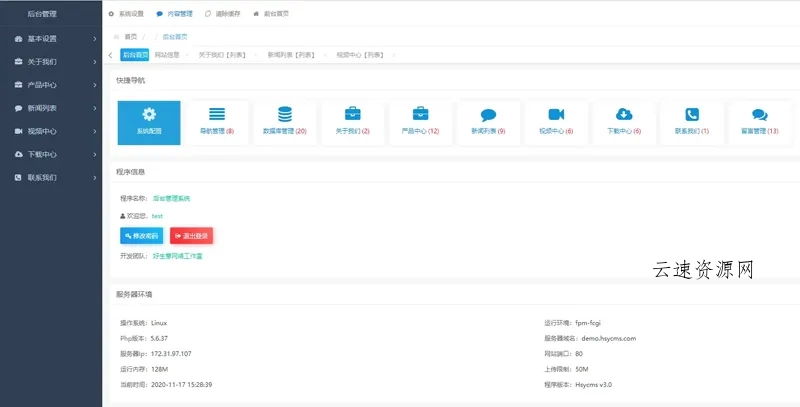This screenshot has height=407, width=800.
Task: Click current time 2020-11-17 15:28:39
Action: coord(182,385)
